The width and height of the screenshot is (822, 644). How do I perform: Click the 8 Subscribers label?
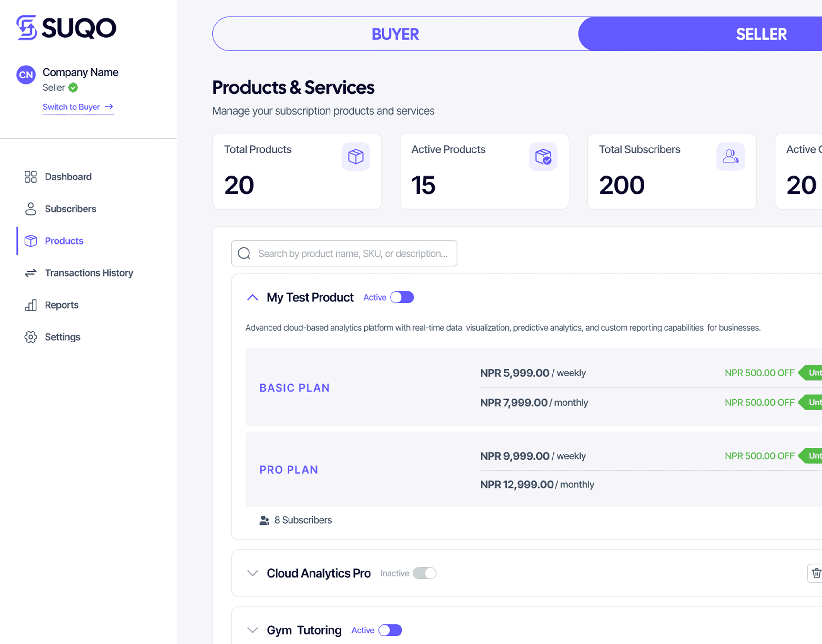tap(303, 520)
